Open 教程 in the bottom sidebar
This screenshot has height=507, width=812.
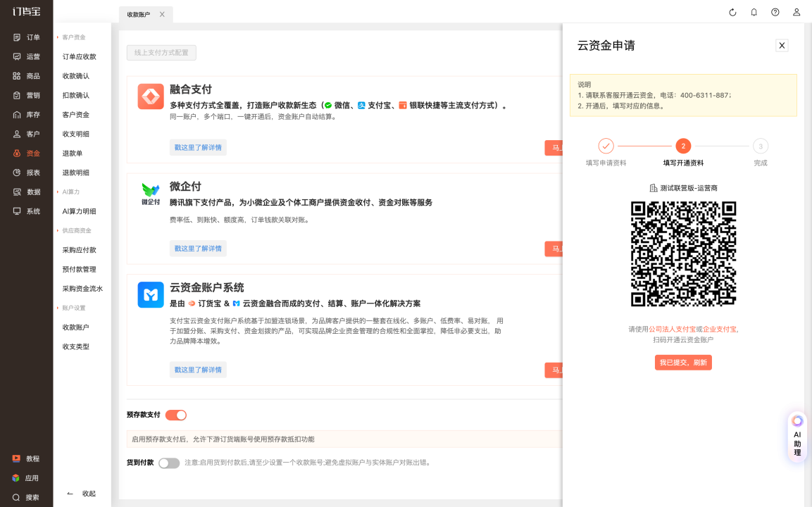pos(27,458)
